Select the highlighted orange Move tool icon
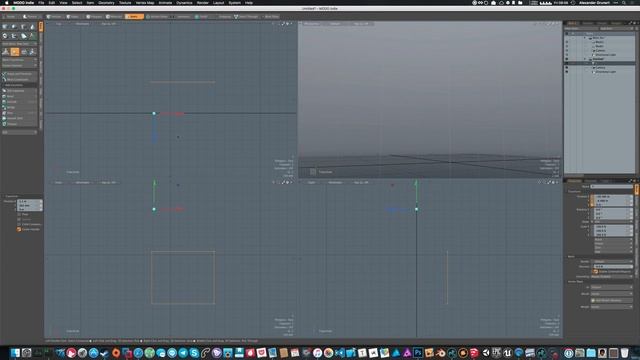The image size is (640, 360). [x=15, y=52]
